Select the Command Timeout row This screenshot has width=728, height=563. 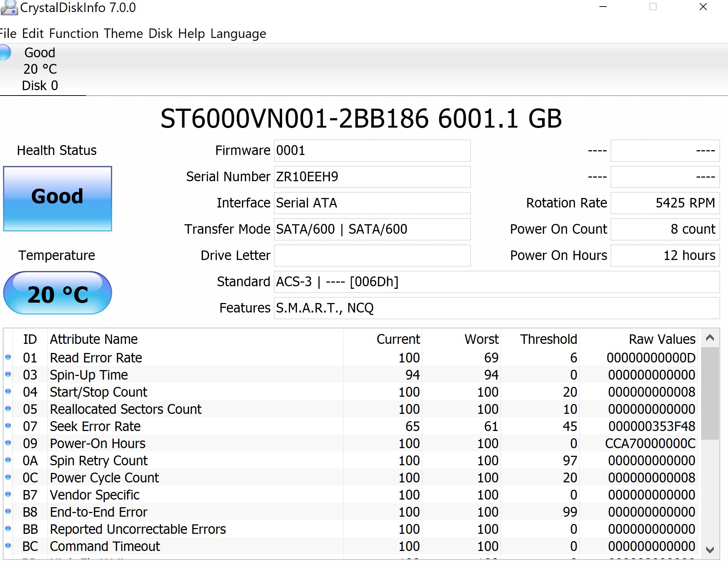351,546
